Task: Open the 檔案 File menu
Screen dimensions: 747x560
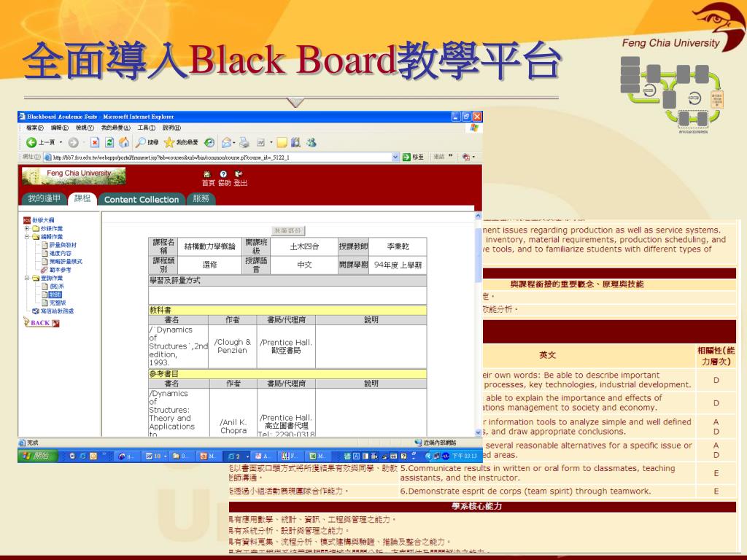Action: (x=35, y=128)
